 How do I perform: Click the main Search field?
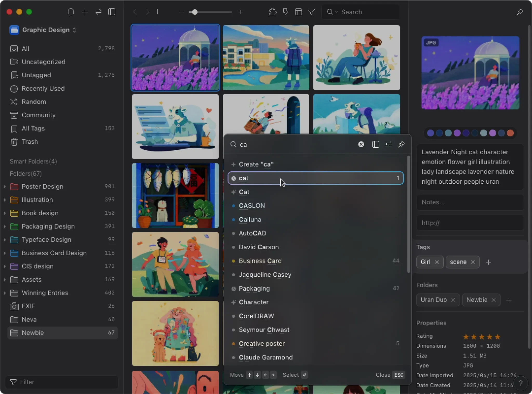pyautogui.click(x=360, y=12)
